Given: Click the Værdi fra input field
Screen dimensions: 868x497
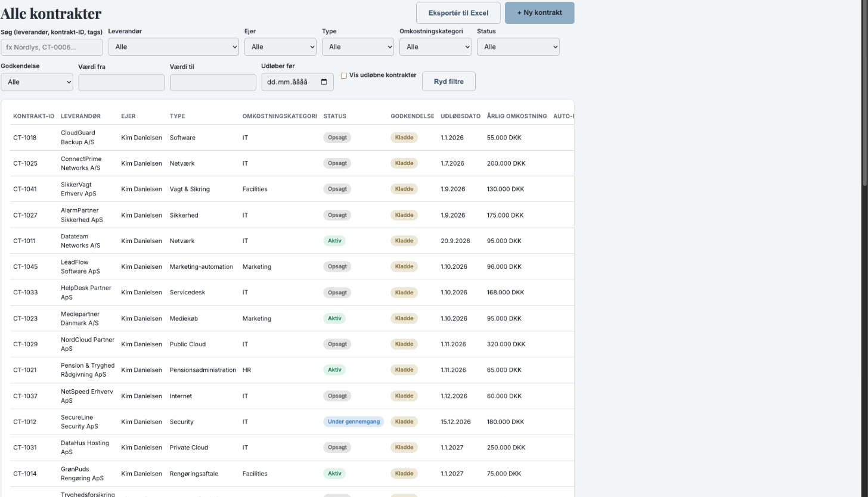Looking at the screenshot, I should pos(121,83).
